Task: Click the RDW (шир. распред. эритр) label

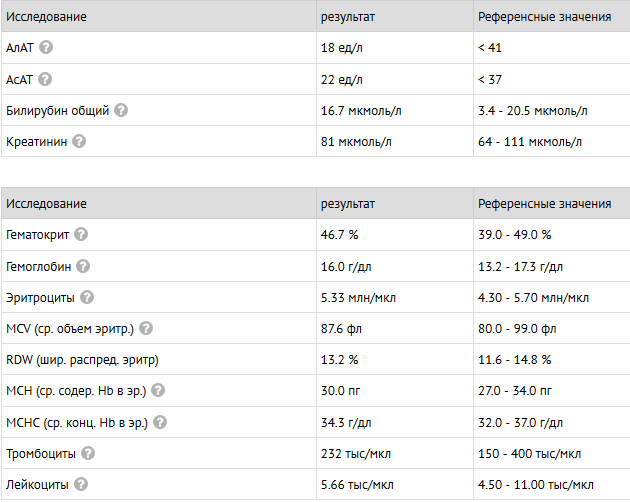Action: pos(82,359)
